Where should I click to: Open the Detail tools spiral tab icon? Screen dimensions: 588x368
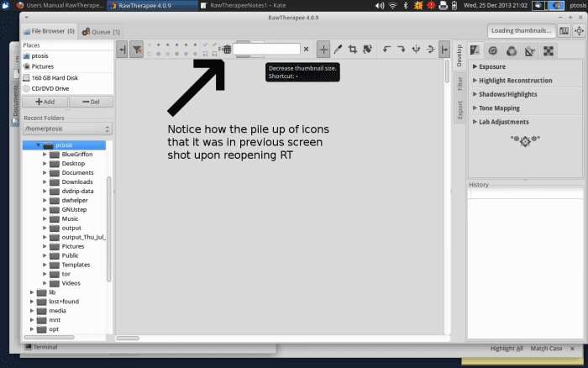[493, 50]
